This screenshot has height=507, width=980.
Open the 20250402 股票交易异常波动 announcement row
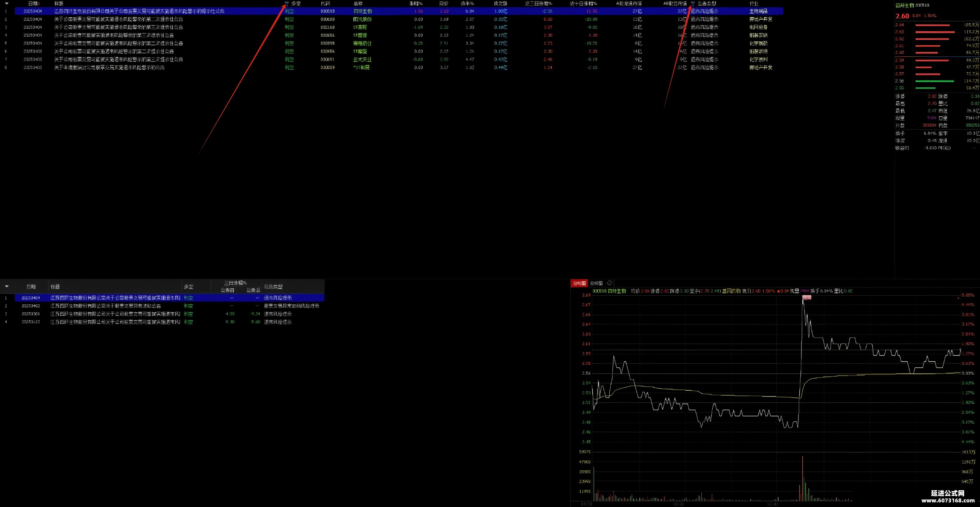(170, 306)
